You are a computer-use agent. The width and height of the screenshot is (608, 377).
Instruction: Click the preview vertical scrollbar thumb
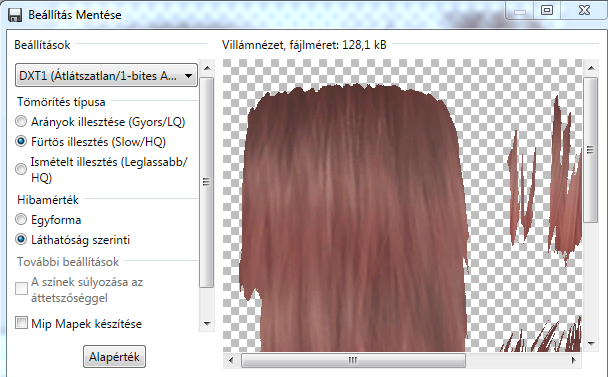click(x=591, y=150)
